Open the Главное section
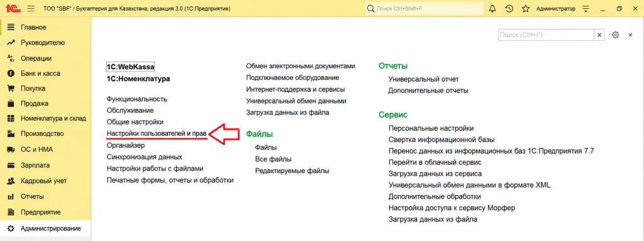This screenshot has width=644, height=241. pyautogui.click(x=33, y=28)
